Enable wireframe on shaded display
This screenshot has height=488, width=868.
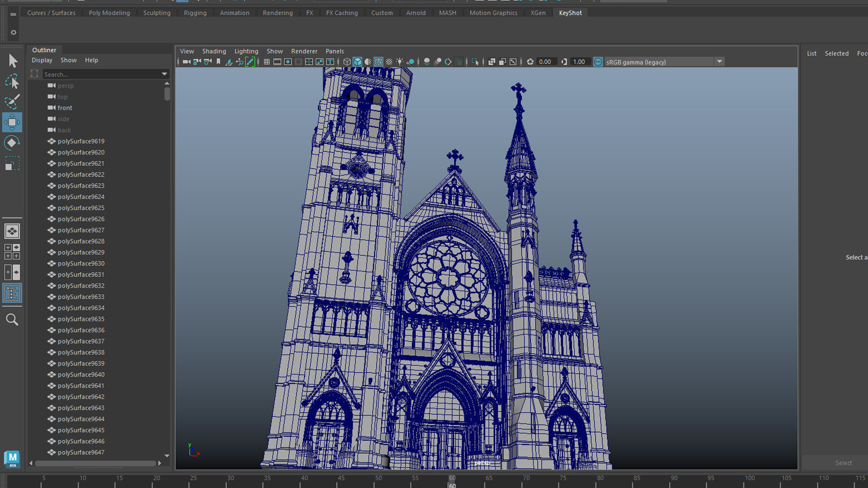378,62
